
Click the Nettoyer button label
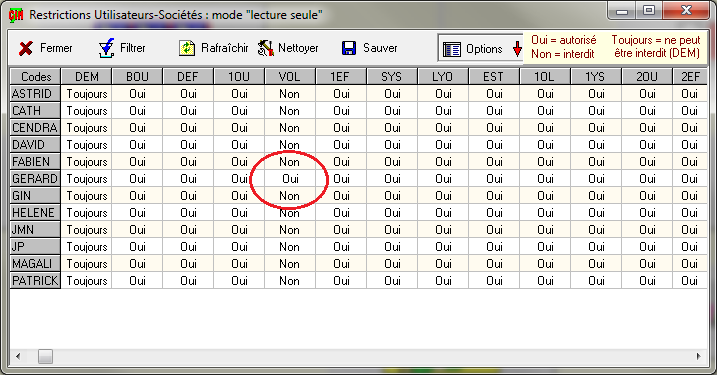[x=298, y=48]
